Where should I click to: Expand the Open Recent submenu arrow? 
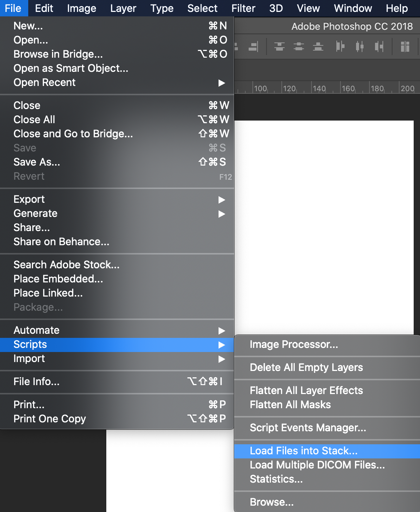pyautogui.click(x=222, y=83)
